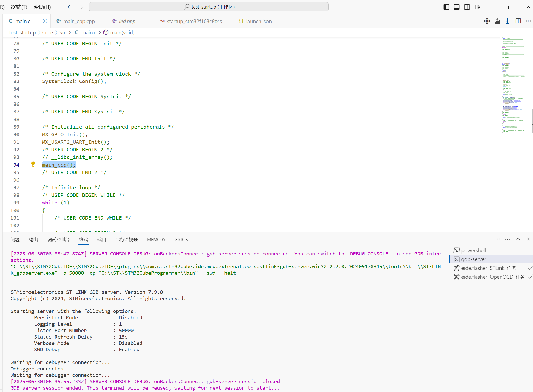Select the 终端 panel tab
Viewport: 533px width, 392px height.
(x=83, y=240)
